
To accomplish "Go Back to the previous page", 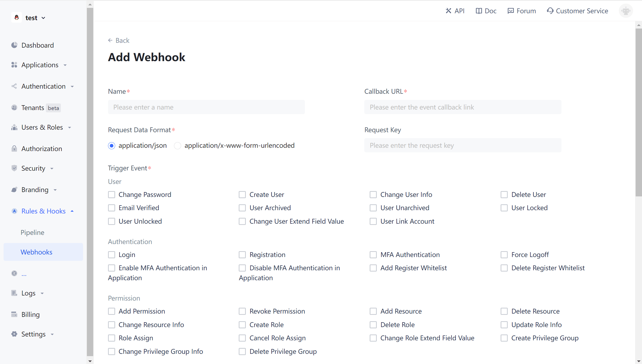I will 119,41.
